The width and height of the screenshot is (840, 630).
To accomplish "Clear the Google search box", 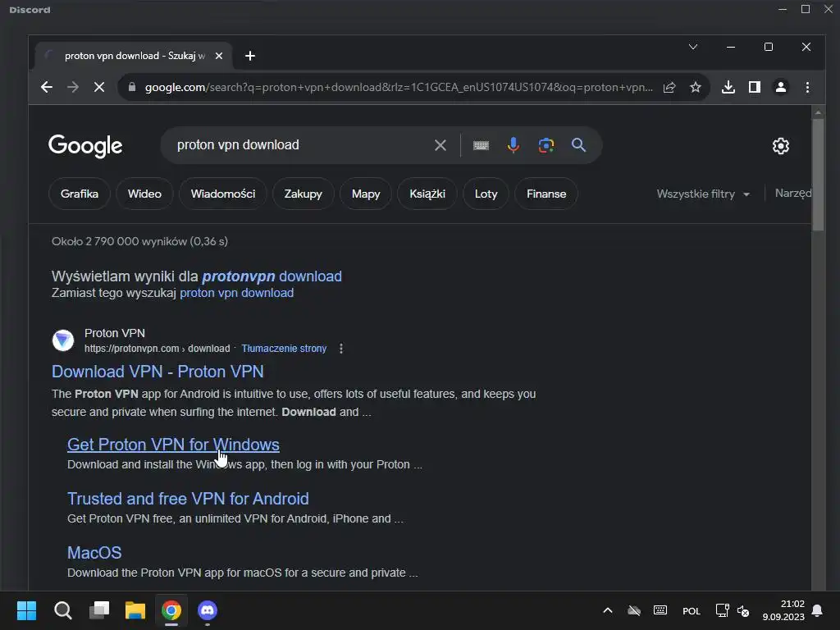I will point(441,145).
